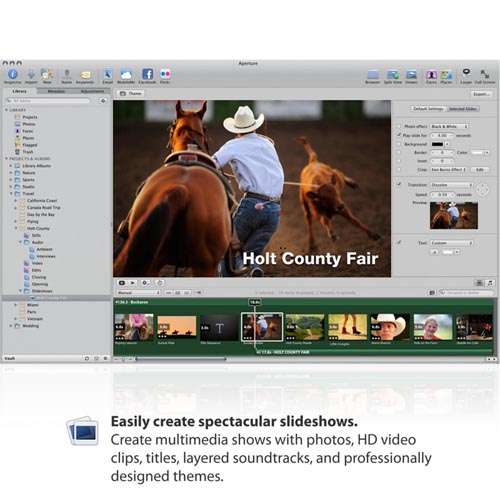Click the text color swatch under Text
This screenshot has height=500, width=500.
pyautogui.click(x=448, y=252)
